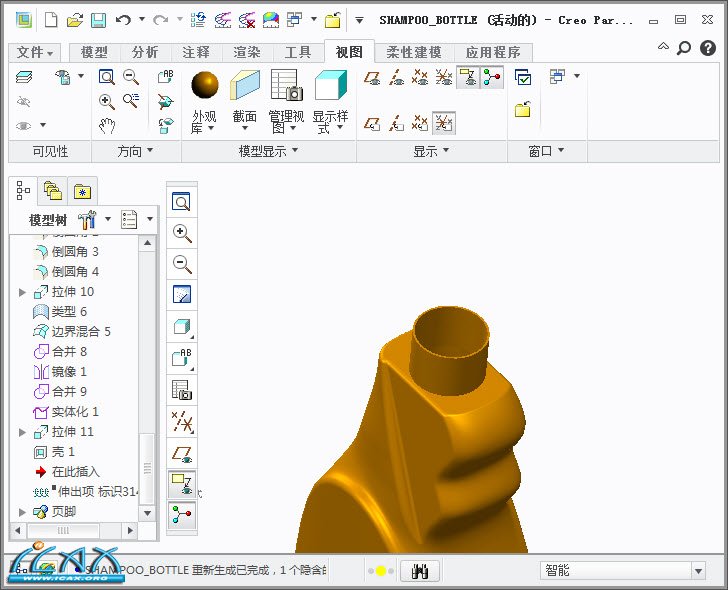Open the 模型显示 group menu

(268, 151)
